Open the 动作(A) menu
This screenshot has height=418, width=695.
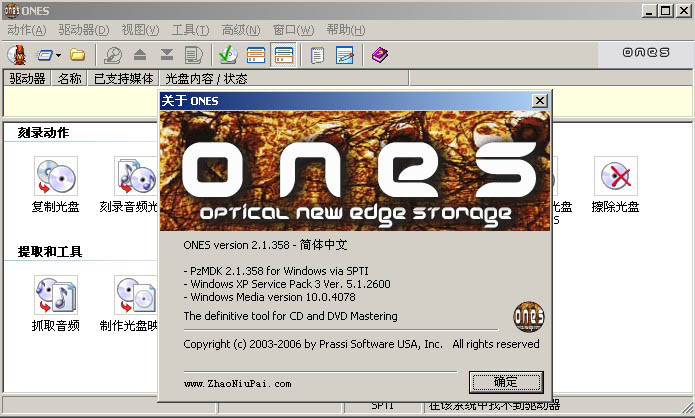27,30
